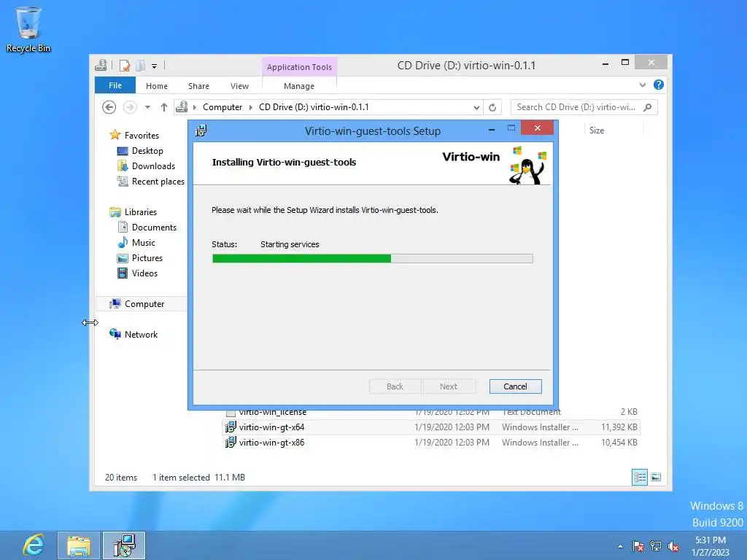Click the installation progress bar

coord(373,259)
